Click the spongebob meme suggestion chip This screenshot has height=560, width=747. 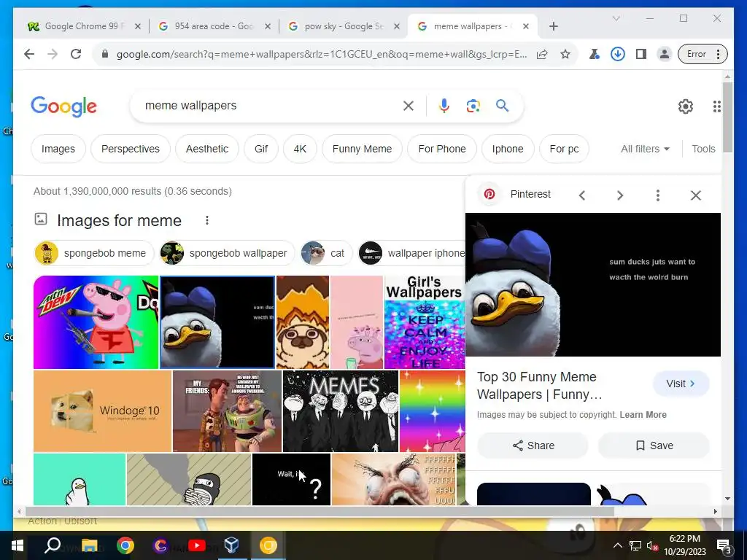pos(93,253)
